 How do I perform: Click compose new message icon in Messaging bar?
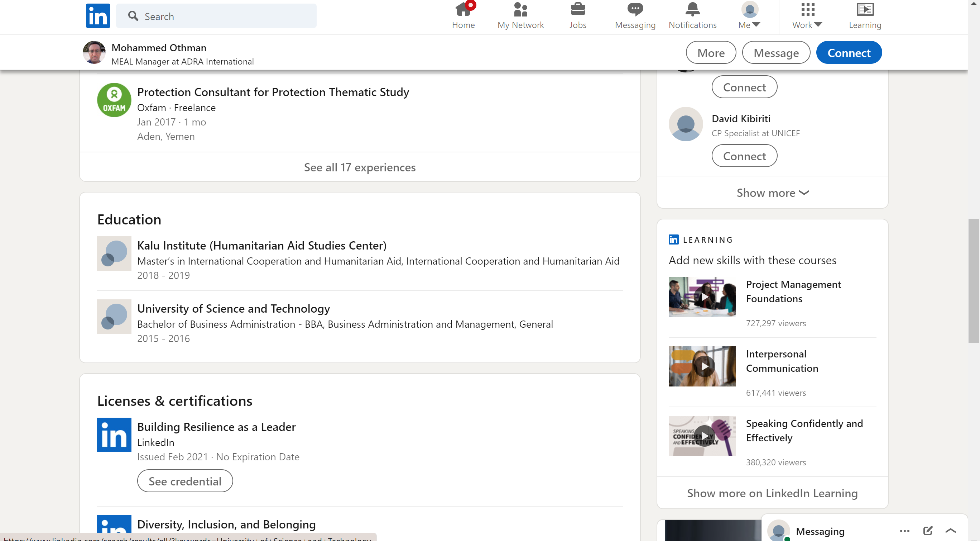pyautogui.click(x=927, y=530)
